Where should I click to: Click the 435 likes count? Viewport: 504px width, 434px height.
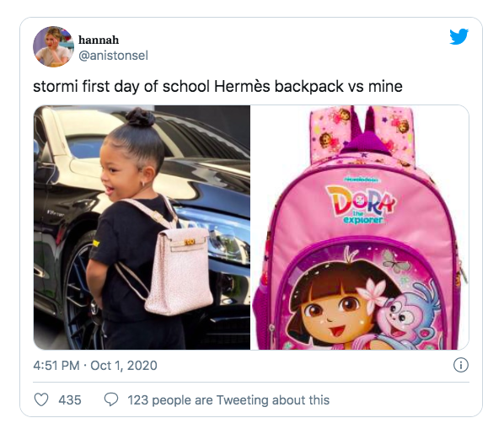70,400
